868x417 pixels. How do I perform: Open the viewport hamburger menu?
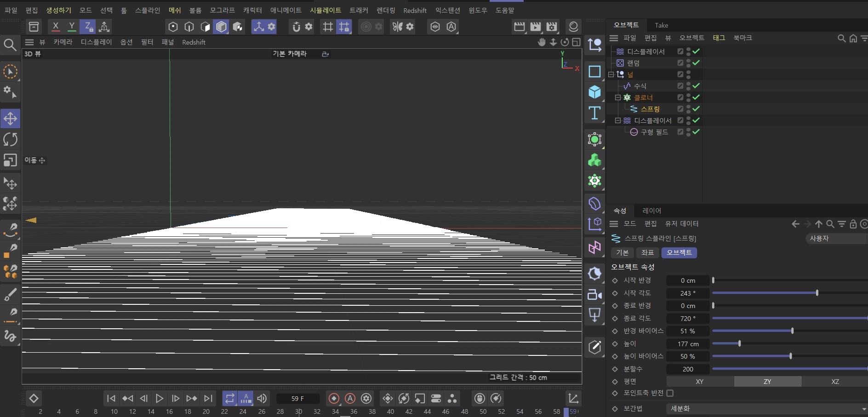pos(29,42)
